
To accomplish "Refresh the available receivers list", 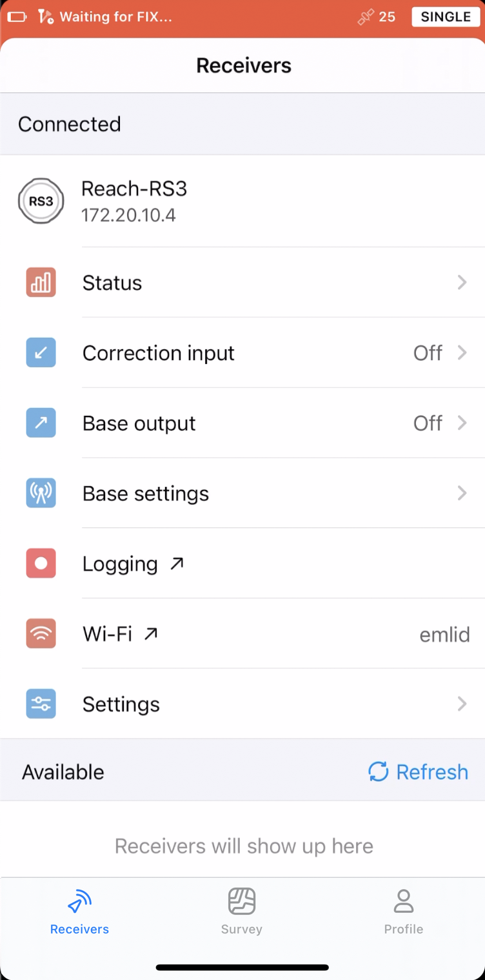I will click(418, 772).
